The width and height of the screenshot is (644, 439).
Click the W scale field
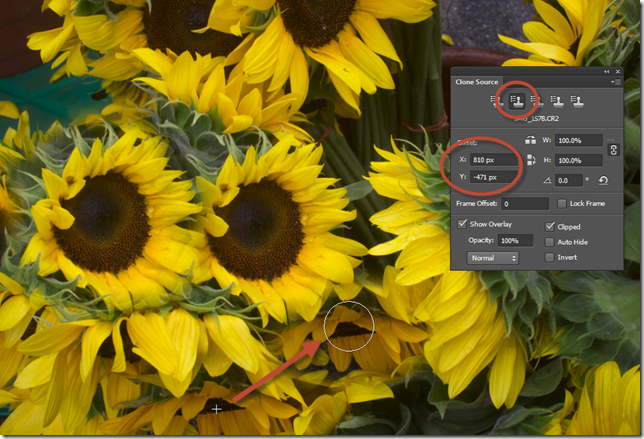tap(579, 140)
